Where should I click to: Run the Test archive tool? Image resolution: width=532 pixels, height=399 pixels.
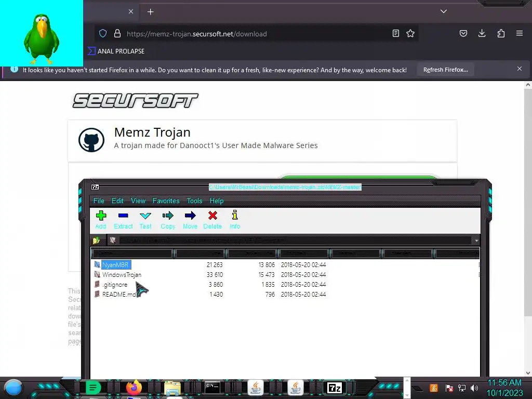pyautogui.click(x=145, y=220)
